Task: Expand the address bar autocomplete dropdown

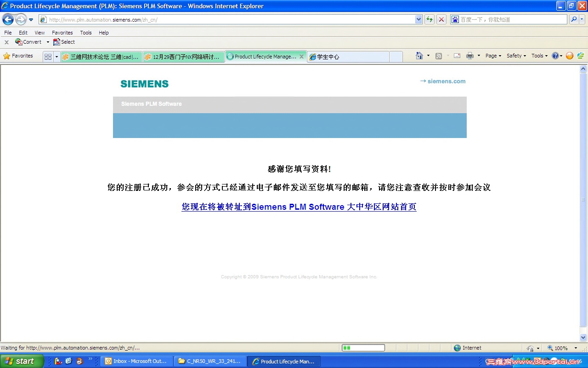Action: click(x=418, y=20)
